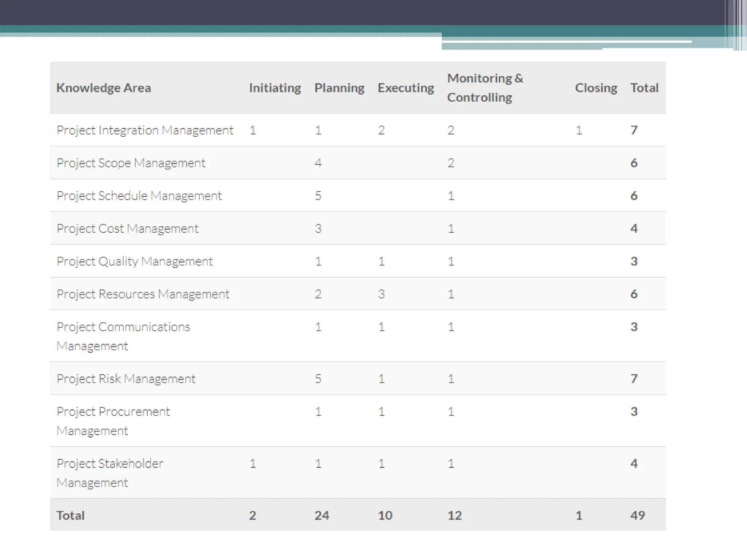Click Project Risk Management text
747x560 pixels.
click(x=126, y=379)
